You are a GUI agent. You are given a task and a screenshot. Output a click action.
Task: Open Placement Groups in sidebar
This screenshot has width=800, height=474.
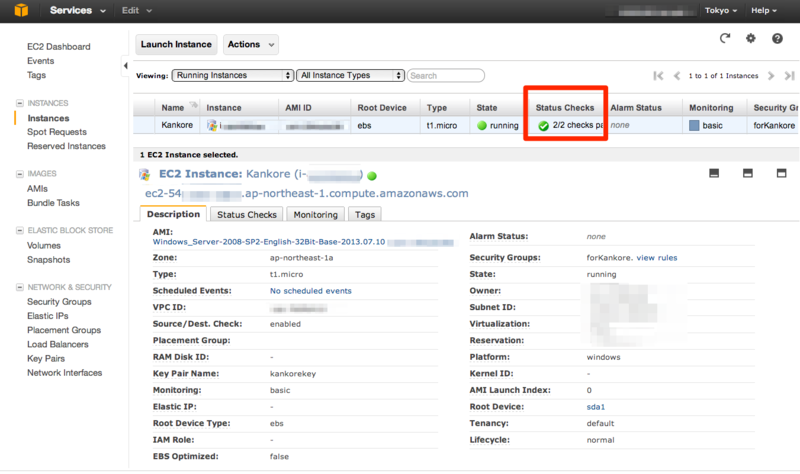pyautogui.click(x=64, y=330)
